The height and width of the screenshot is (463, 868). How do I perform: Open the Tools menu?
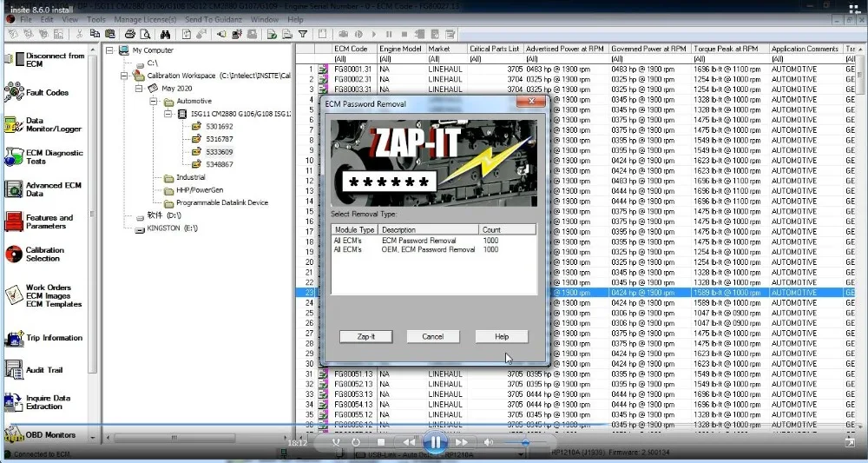point(95,19)
